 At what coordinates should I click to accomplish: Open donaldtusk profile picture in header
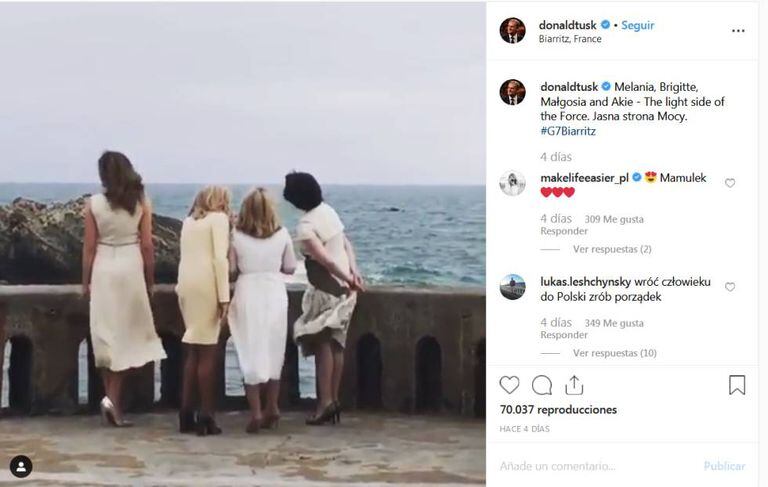tap(512, 31)
